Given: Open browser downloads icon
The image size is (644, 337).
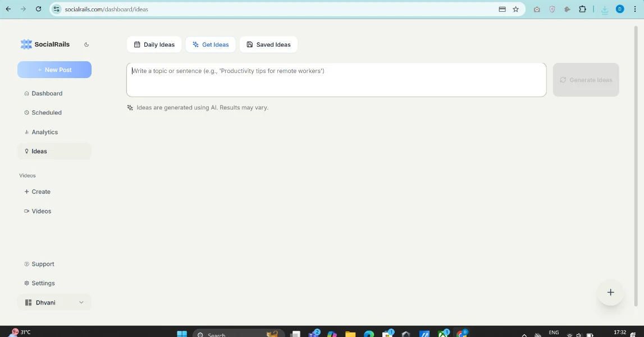Looking at the screenshot, I should (x=605, y=10).
